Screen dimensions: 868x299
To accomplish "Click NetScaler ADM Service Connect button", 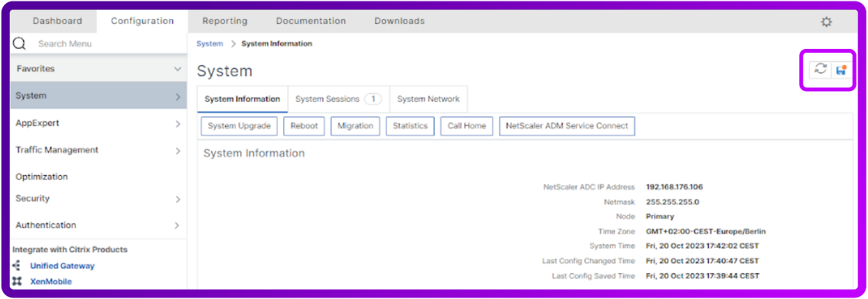I will point(567,126).
